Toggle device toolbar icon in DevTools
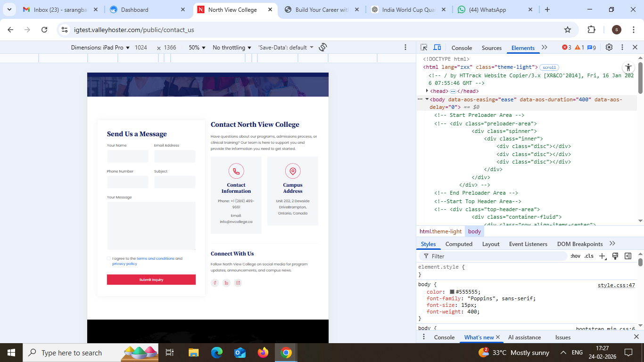Viewport: 644px width, 362px height. pyautogui.click(x=437, y=47)
